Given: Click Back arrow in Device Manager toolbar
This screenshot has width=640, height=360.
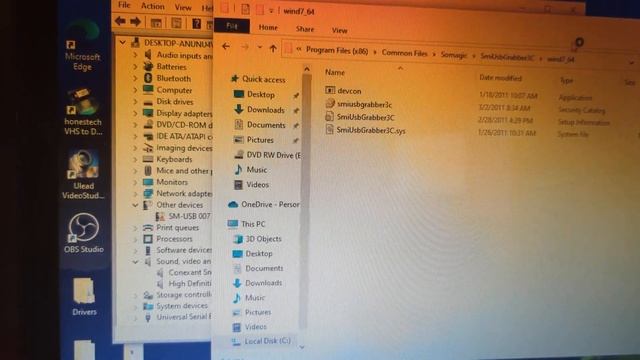Looking at the screenshot, I should 120,22.
